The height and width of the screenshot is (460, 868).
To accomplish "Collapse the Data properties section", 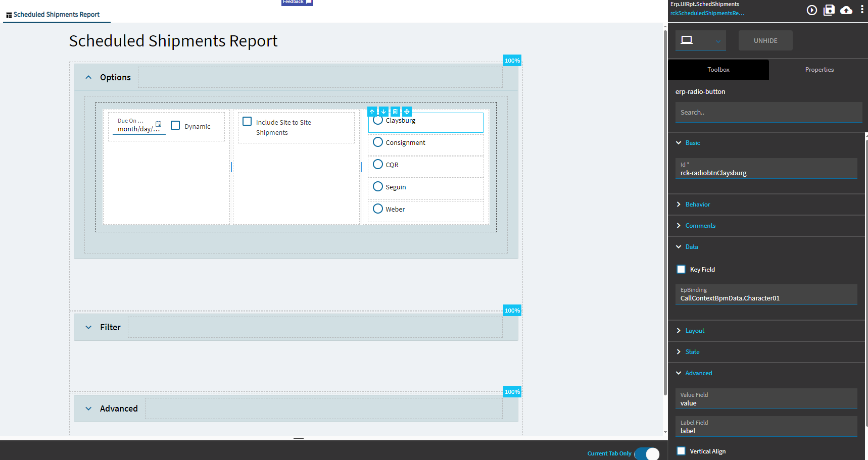I will [x=679, y=247].
